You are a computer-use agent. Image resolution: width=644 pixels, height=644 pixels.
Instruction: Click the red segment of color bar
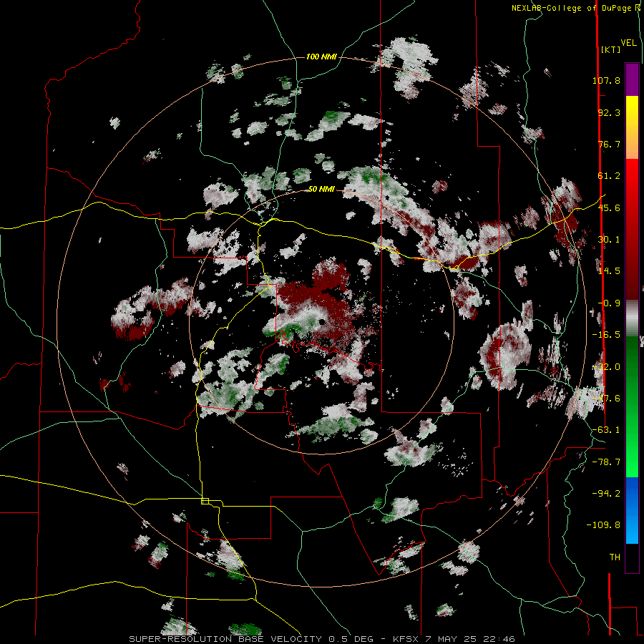click(632, 229)
